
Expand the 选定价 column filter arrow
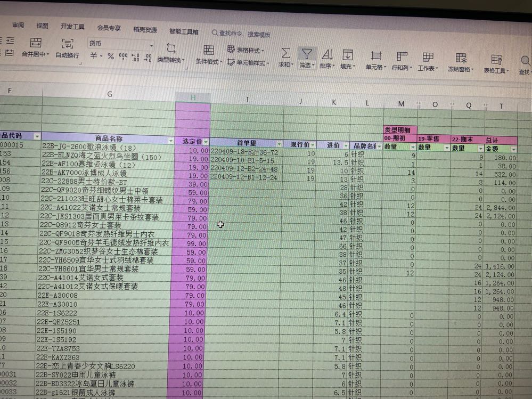[206, 142]
